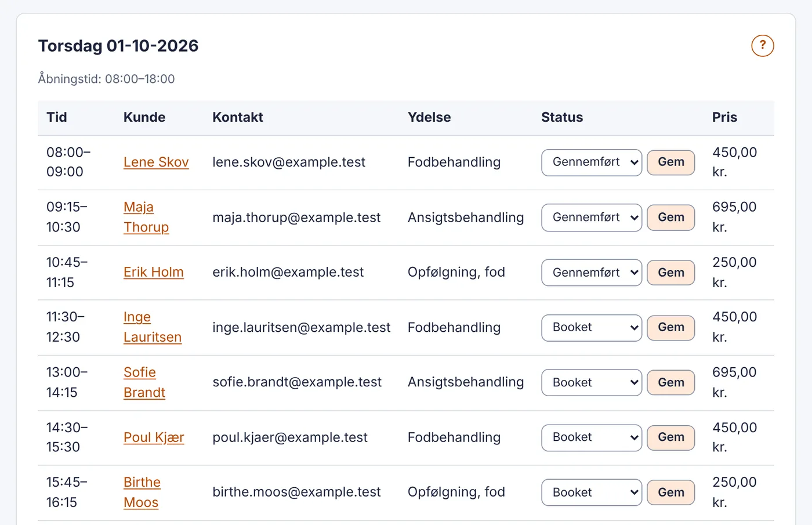Click time cell 13:00–14:15
812x525 pixels.
(x=67, y=383)
